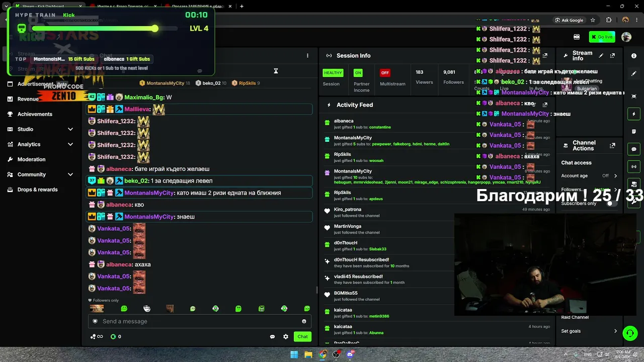Toggle the lightning Activity Feed rail button
The image size is (644, 362).
tap(634, 114)
